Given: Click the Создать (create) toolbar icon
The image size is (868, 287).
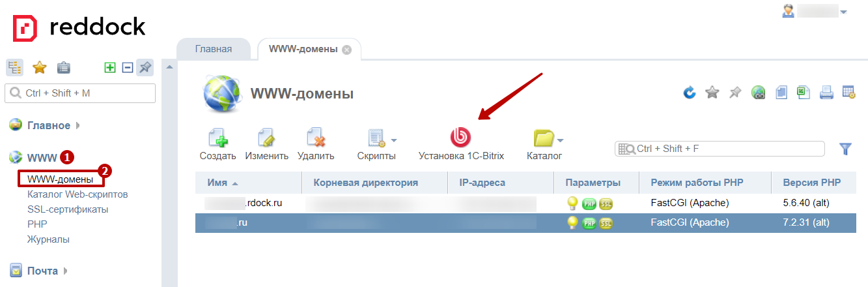Looking at the screenshot, I should point(217,138).
